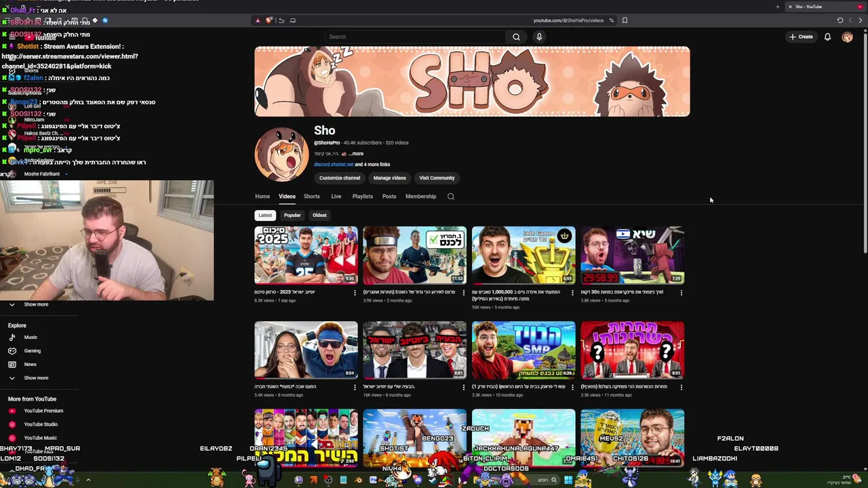
Task: Open a new browser tab with plus
Action: tap(777, 7)
